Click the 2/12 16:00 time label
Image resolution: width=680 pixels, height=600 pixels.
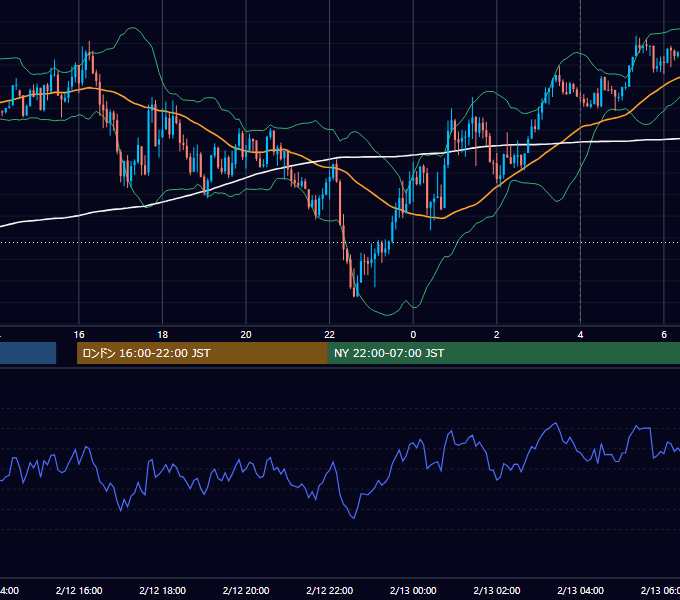point(79,590)
